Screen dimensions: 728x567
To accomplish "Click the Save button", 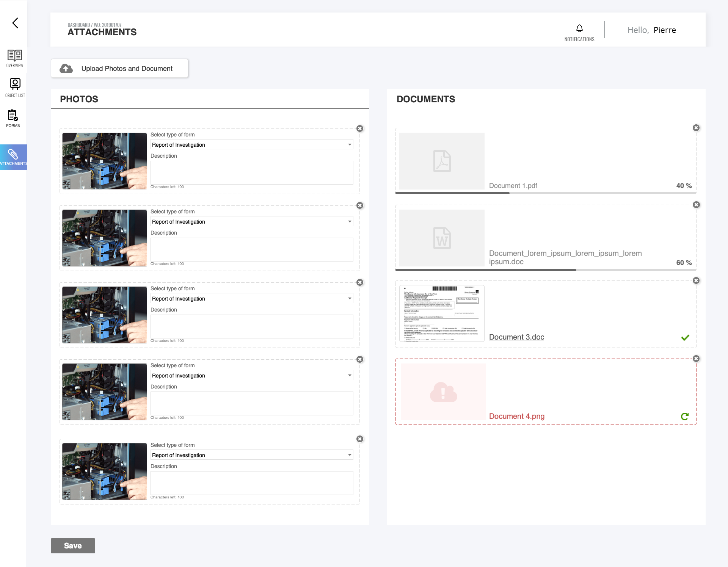I will (73, 546).
